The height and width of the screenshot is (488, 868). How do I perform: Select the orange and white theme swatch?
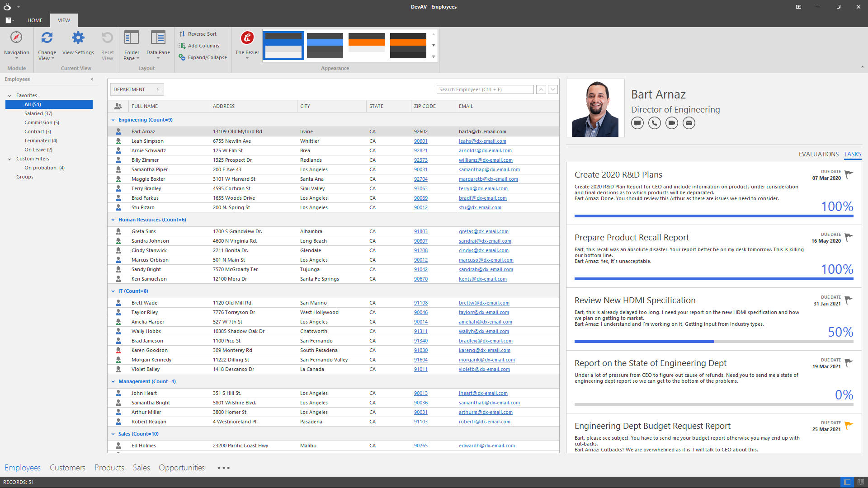pos(367,45)
